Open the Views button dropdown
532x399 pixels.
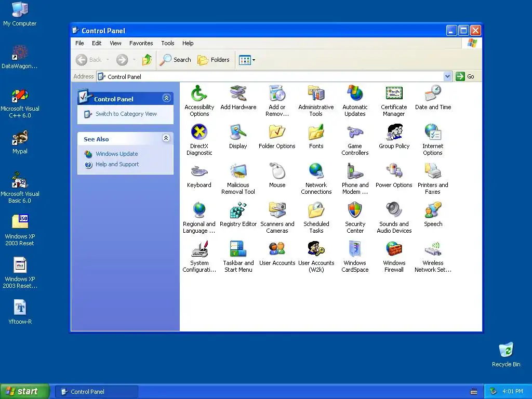[x=254, y=60]
